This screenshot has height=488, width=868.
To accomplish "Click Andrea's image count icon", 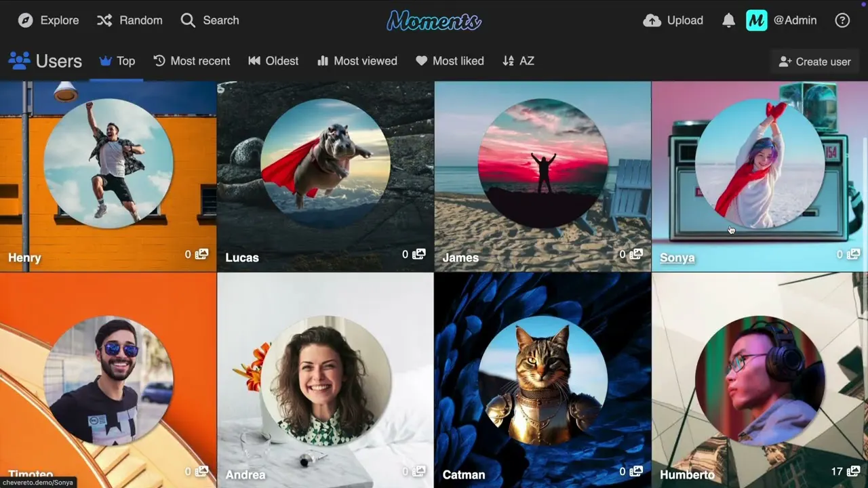I will (419, 471).
